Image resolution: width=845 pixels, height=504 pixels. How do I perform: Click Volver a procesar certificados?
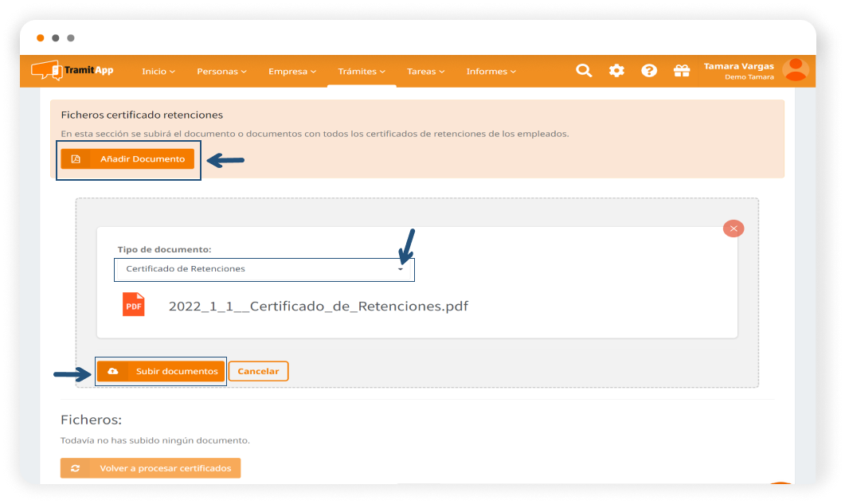(151, 468)
